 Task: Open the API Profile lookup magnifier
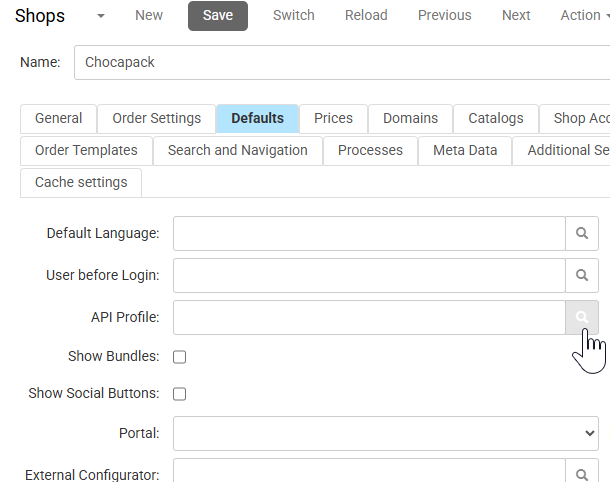pos(581,318)
